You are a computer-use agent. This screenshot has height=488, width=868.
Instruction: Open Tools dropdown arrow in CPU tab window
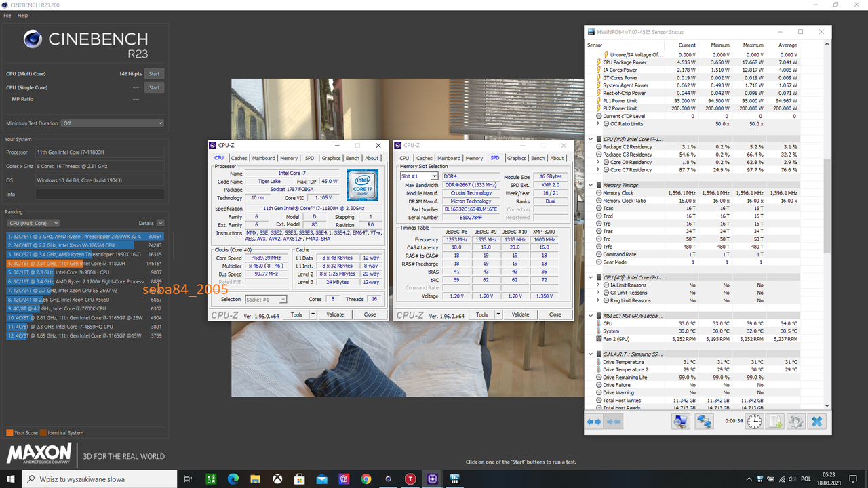pyautogui.click(x=313, y=314)
